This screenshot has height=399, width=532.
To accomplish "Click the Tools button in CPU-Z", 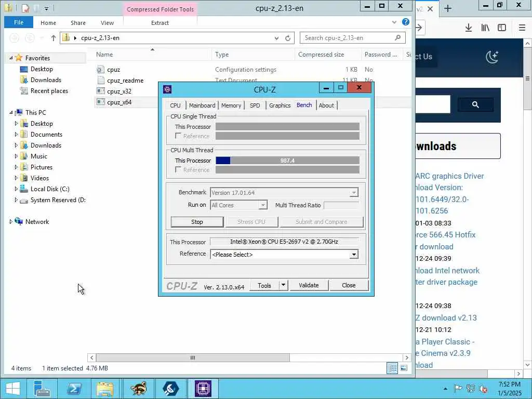I will pyautogui.click(x=264, y=285).
